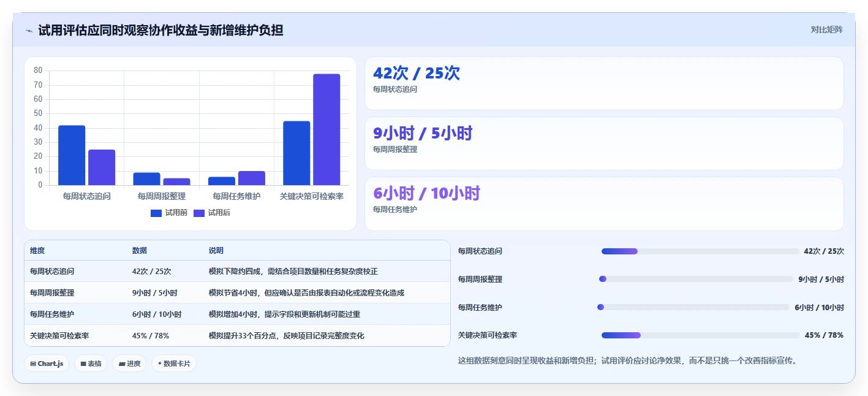Click the 数据 column header in the table
Screen dimensions: 868x396
140,251
